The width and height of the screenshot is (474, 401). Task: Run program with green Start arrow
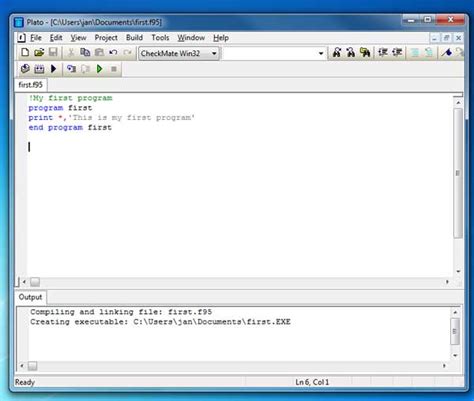click(99, 69)
